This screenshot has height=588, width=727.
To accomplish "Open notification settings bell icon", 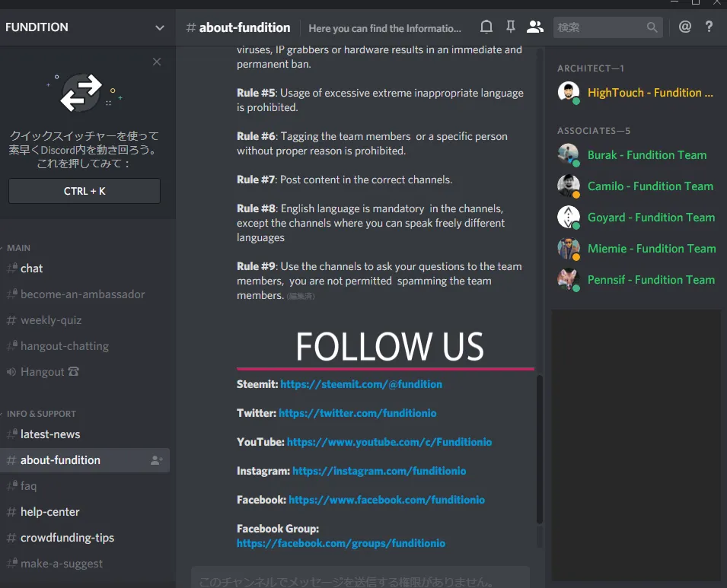I will point(486,27).
